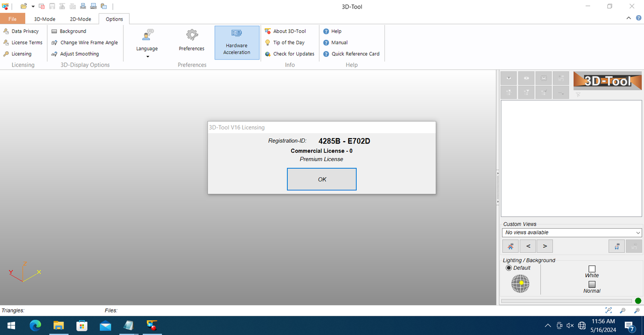Image resolution: width=644 pixels, height=335 pixels.
Task: Select the White background swatch
Action: click(x=592, y=269)
